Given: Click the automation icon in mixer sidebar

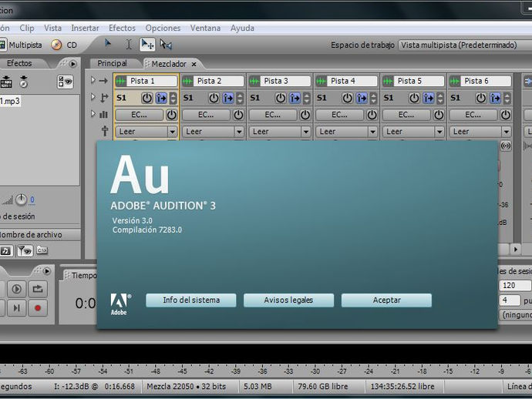Looking at the screenshot, I should (105, 131).
